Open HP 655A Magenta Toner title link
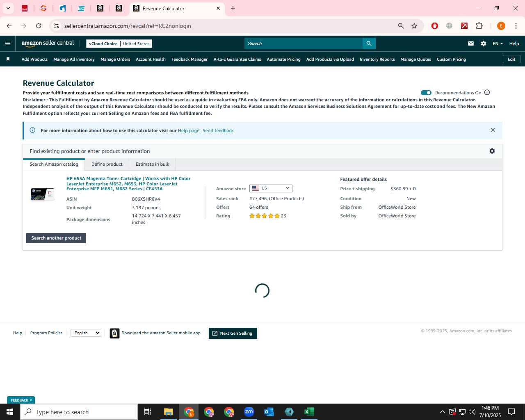 128,184
